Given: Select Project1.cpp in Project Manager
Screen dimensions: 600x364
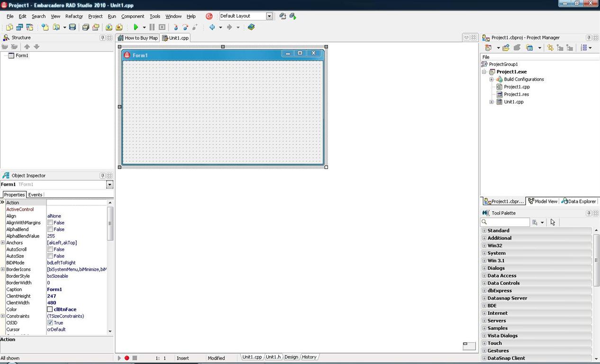Looking at the screenshot, I should 517,87.
